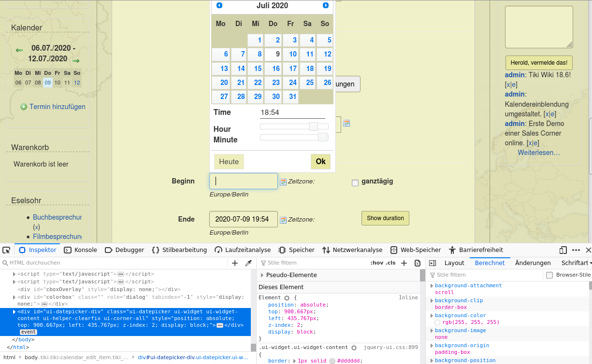The height and width of the screenshot is (364, 592).
Task: Add a new node with plus icon
Action: click(235, 263)
